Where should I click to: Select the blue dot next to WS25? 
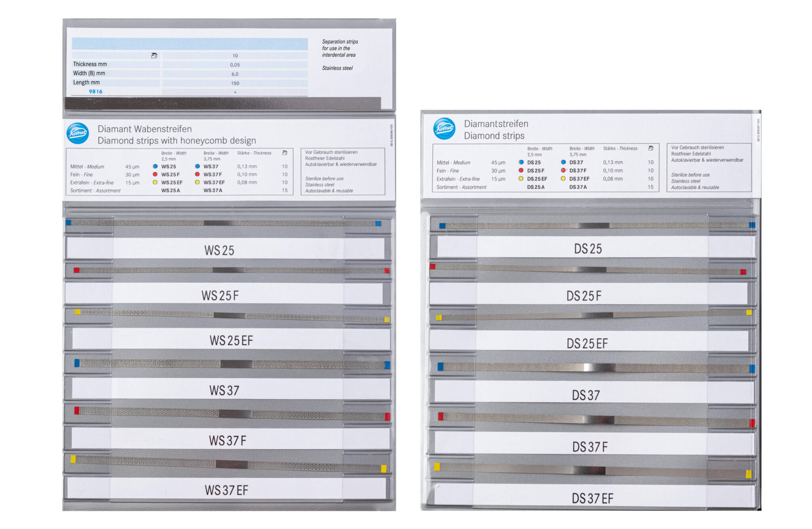tap(155, 167)
